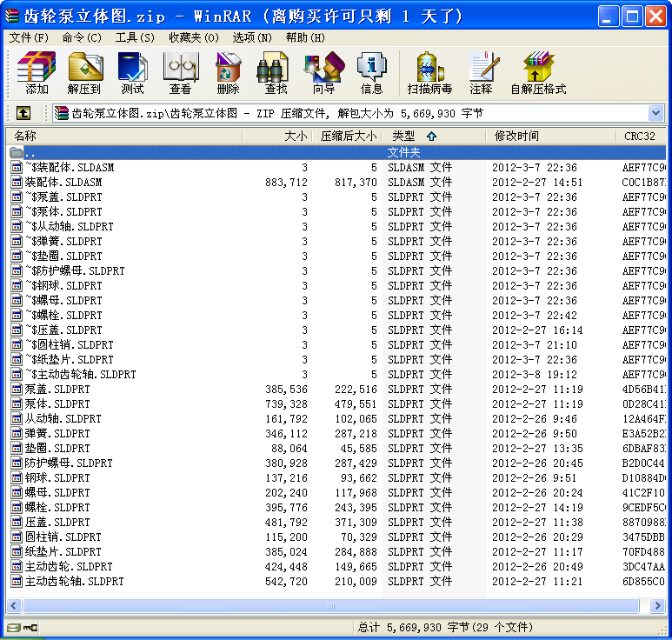Sort by 类型 column header
The width and height of the screenshot is (672, 640).
[403, 136]
